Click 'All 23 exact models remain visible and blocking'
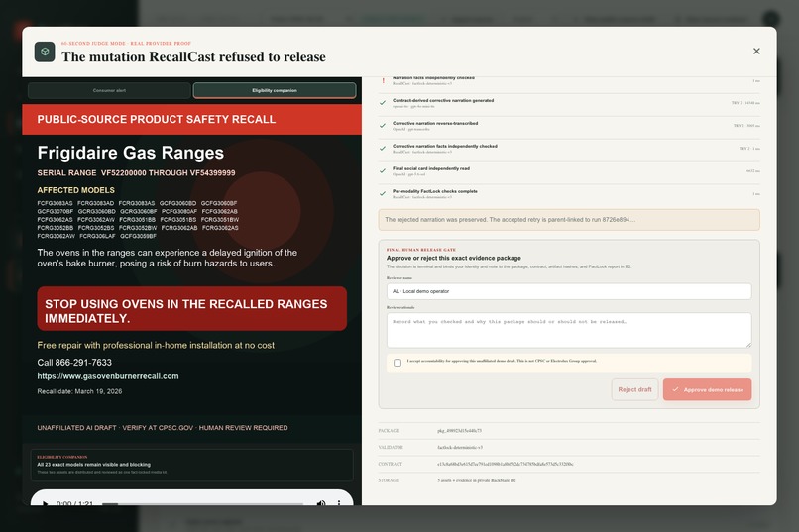Image resolution: width=799 pixels, height=532 pixels. (x=94, y=465)
